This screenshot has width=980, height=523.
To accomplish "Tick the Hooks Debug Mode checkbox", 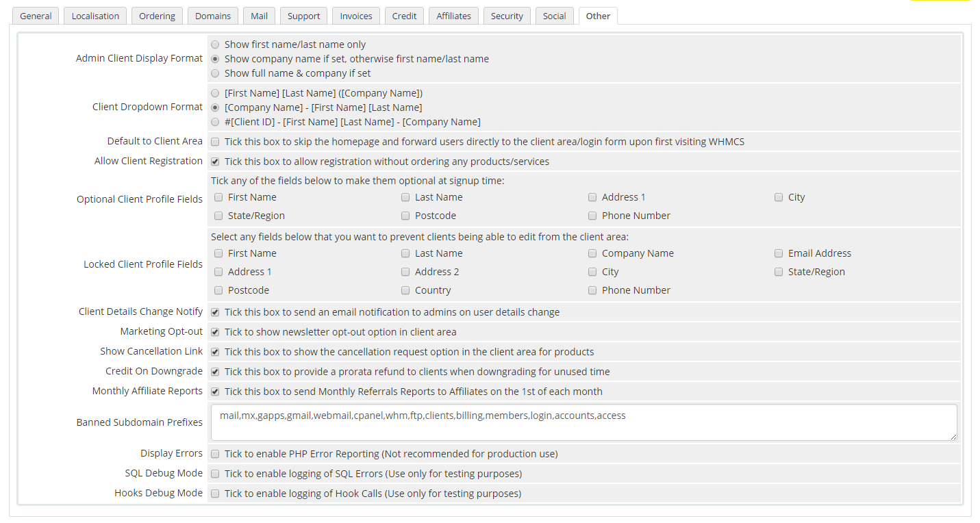I will pos(216,494).
